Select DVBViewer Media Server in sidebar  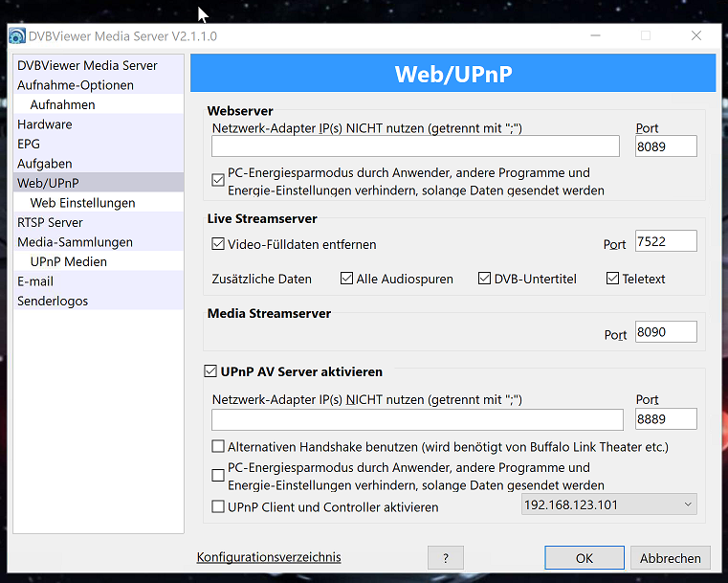[x=99, y=65]
